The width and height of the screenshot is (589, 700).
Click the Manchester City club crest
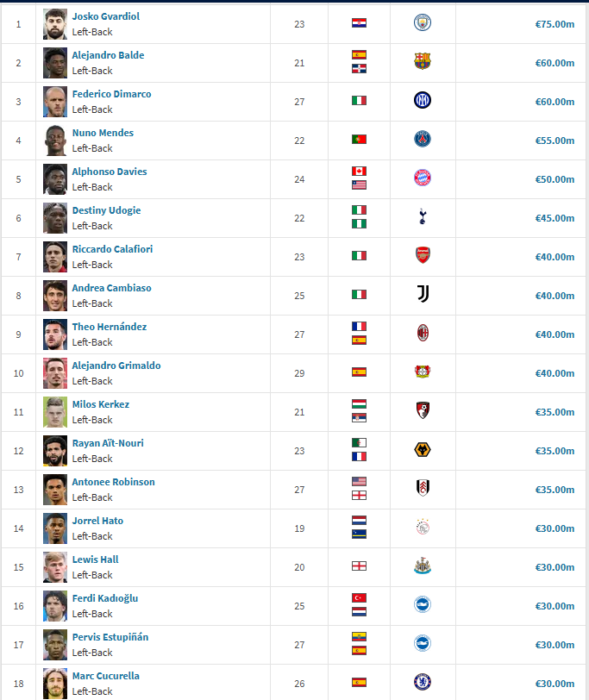tap(423, 22)
